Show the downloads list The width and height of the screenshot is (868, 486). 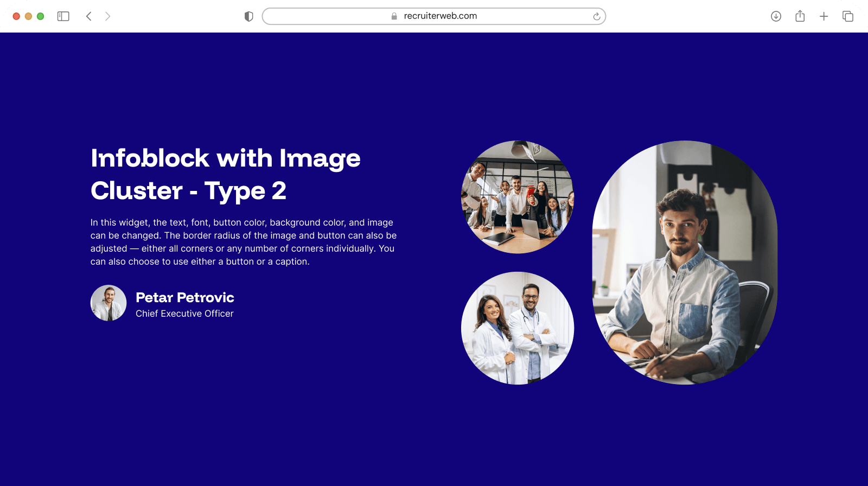(776, 16)
